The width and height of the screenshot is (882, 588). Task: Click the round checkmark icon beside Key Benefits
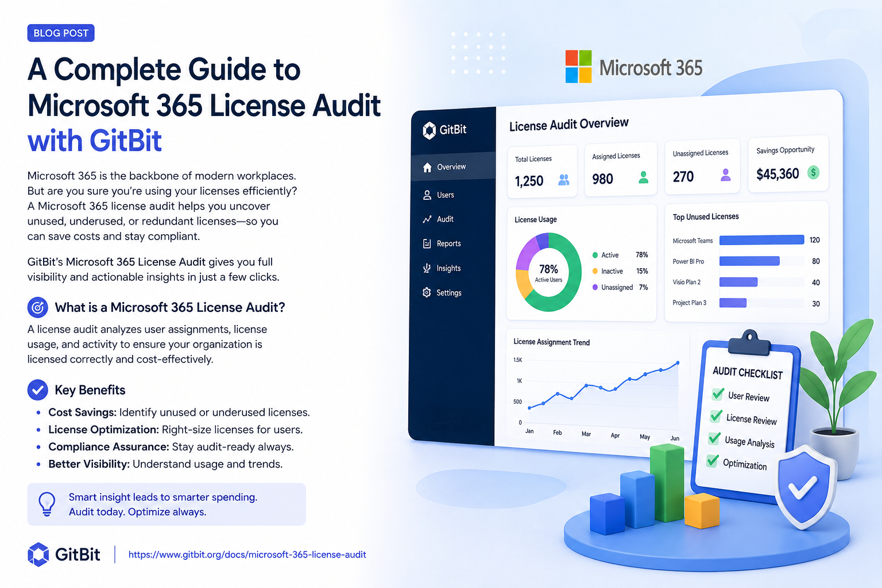pos(38,390)
